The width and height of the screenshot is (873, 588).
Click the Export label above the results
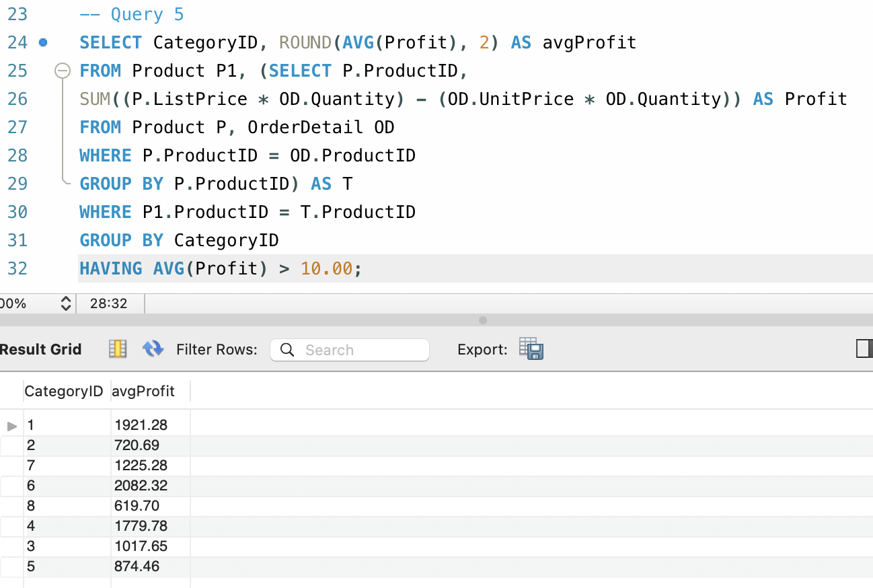click(482, 349)
